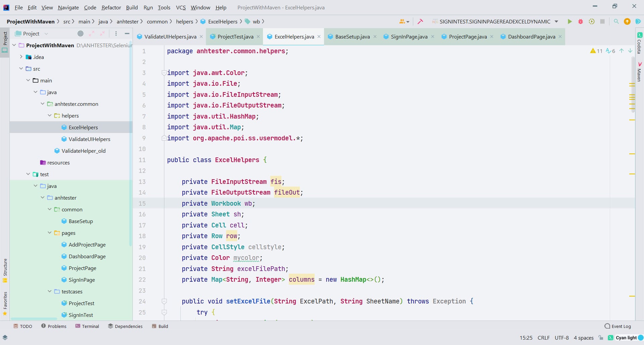Click the orange update arrow icon
The image size is (644, 345).
627,21
